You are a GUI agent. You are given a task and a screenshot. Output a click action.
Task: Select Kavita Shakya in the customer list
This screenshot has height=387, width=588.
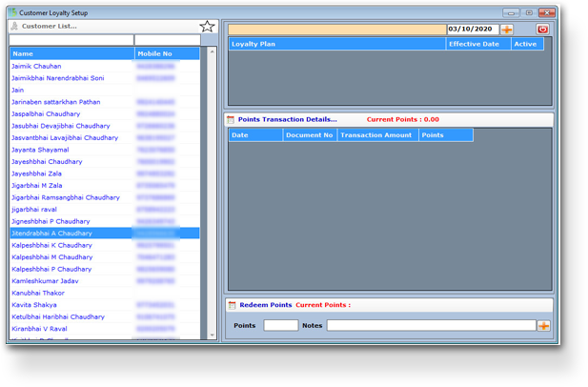(34, 305)
